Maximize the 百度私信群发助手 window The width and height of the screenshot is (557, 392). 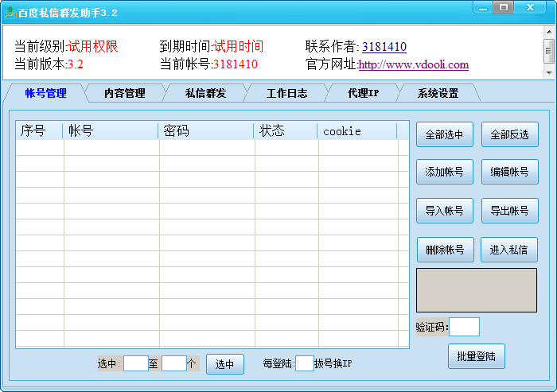click(503, 7)
